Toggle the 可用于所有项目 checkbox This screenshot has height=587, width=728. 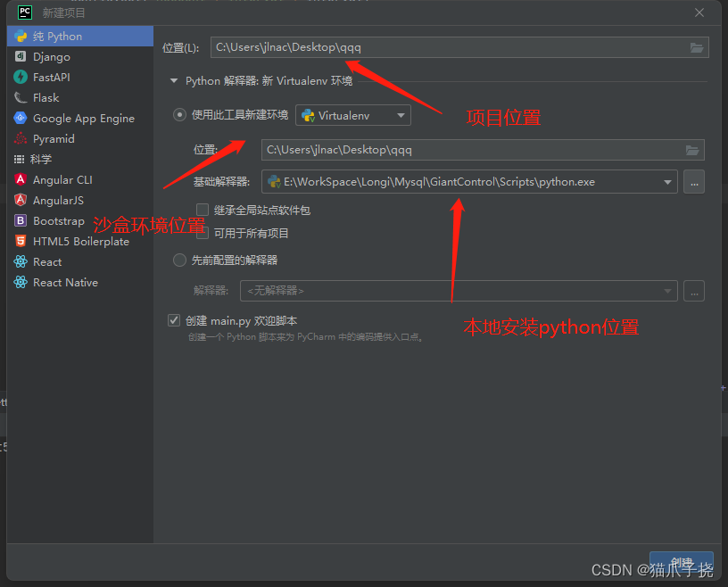203,233
